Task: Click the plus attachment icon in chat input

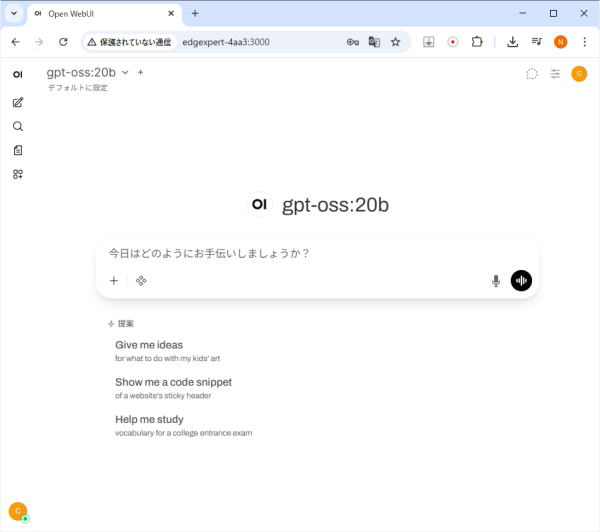Action: [114, 281]
